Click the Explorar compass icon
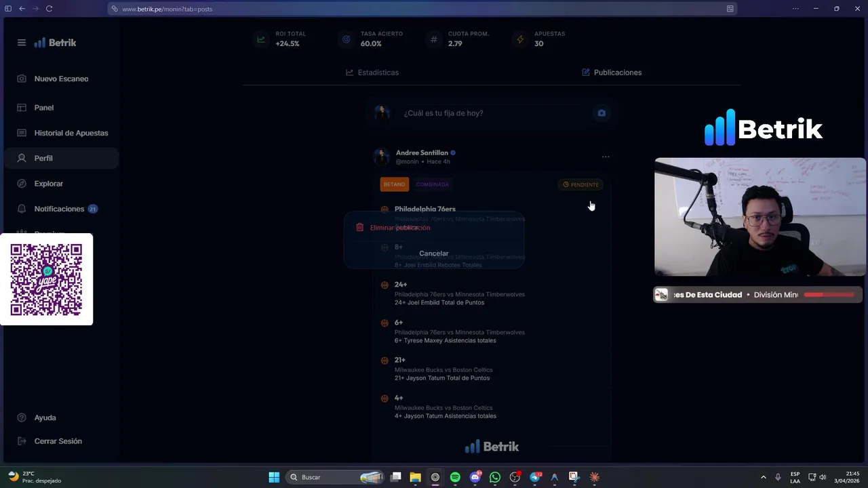 pyautogui.click(x=22, y=184)
